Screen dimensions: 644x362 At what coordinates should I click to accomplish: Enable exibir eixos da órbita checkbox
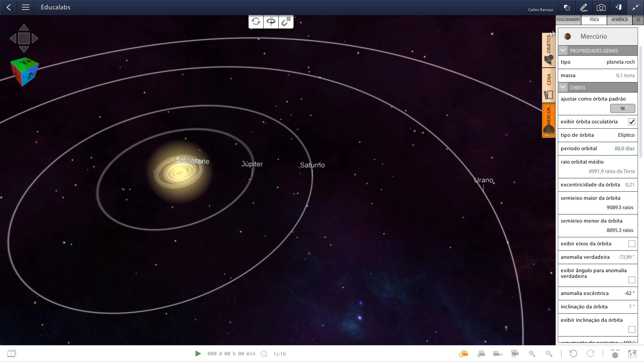pyautogui.click(x=632, y=244)
